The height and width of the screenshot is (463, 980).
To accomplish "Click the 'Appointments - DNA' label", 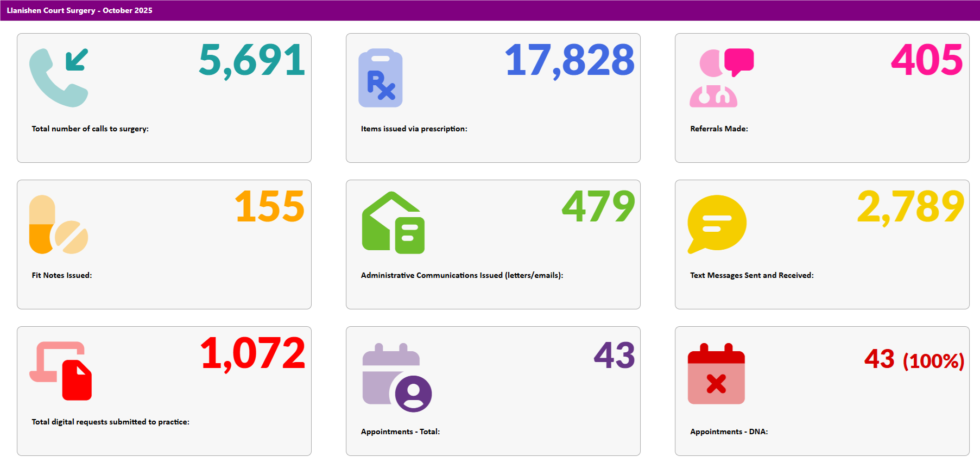I will click(729, 432).
